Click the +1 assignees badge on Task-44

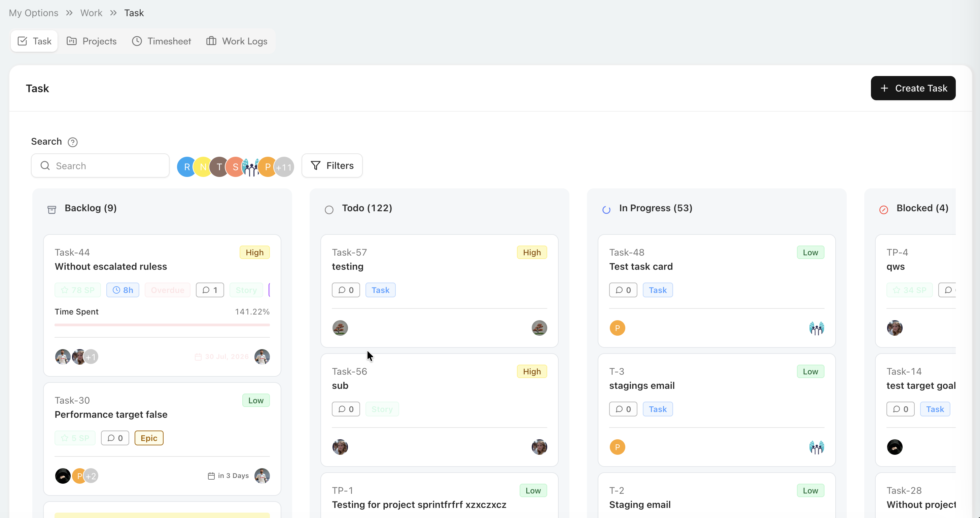tap(91, 357)
